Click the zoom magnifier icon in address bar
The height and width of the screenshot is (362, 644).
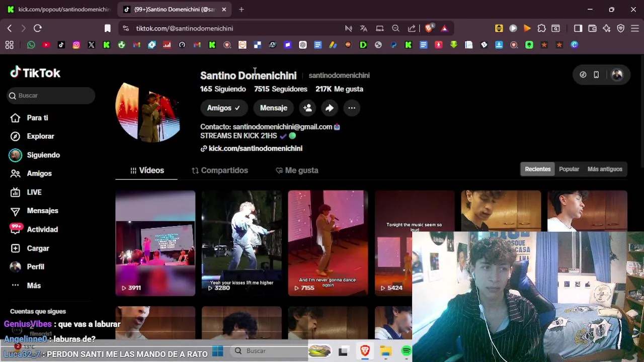point(395,28)
